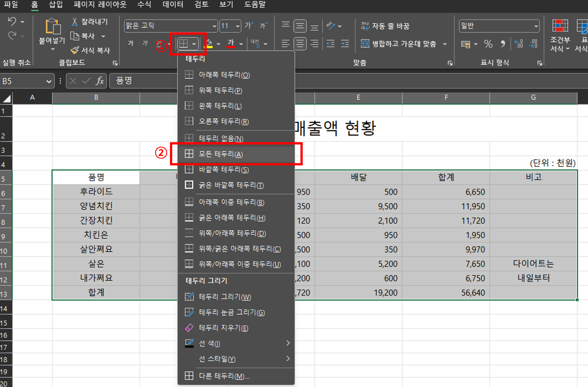Switch to the 수식 (Formulas) tab
Image resolution: width=588 pixels, height=387 pixels.
pos(144,5)
